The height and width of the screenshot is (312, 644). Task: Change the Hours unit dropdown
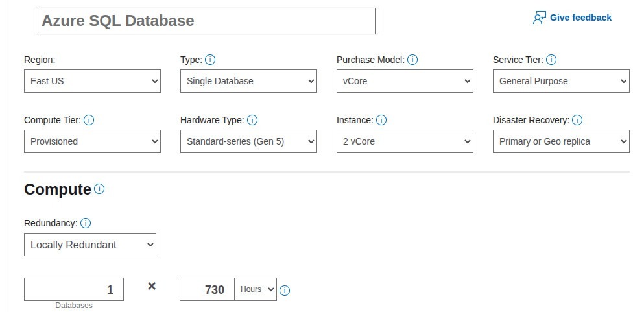(257, 289)
